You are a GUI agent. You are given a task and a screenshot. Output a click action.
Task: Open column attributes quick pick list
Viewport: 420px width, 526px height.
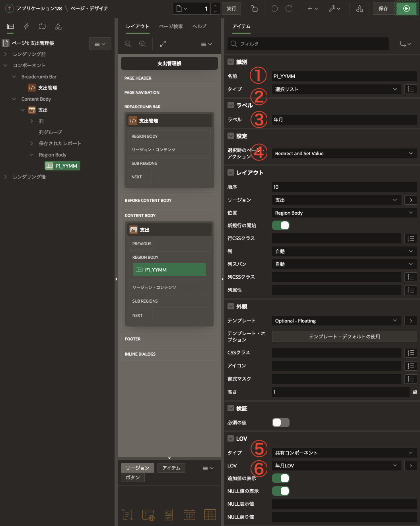click(x=411, y=290)
